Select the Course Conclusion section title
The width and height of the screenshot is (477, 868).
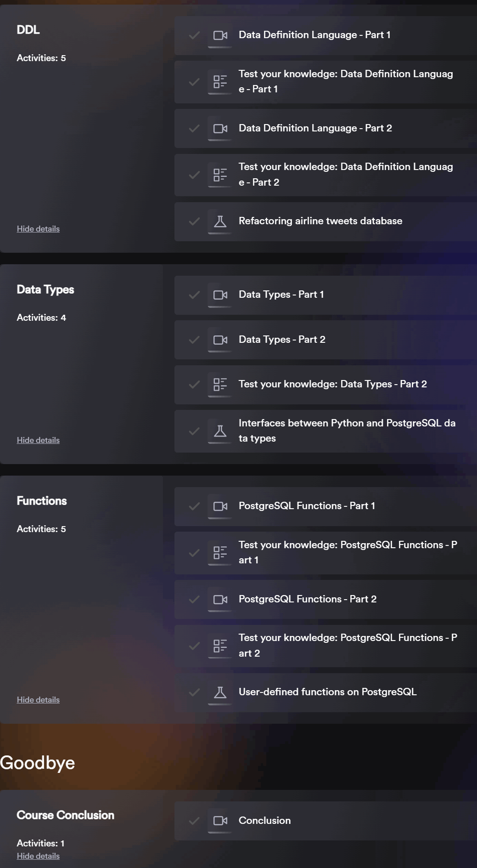(65, 815)
